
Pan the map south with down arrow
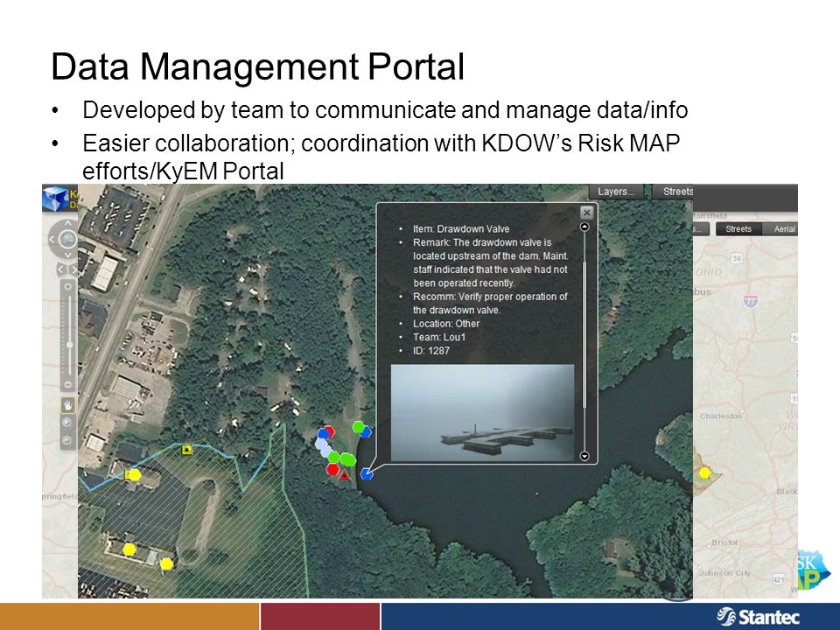[67, 255]
